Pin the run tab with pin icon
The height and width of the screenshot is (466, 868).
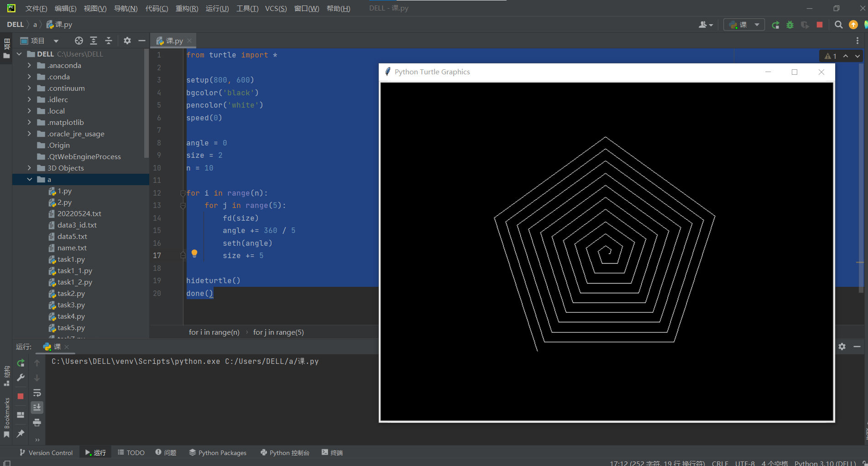click(x=21, y=434)
